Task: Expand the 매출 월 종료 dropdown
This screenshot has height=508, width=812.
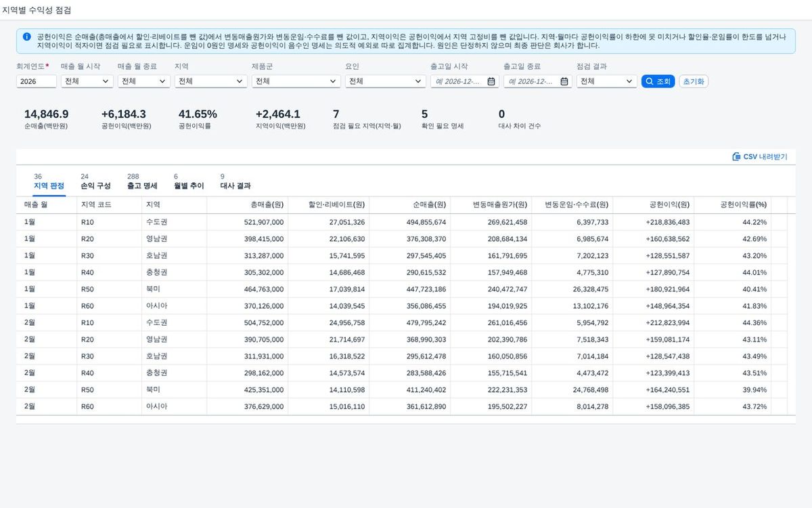Action: tap(143, 81)
